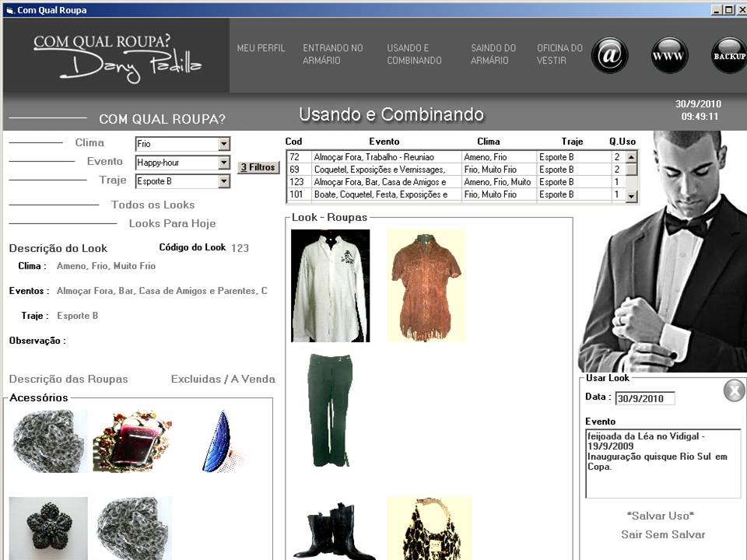Select look row with code 69
This screenshot has height=560, width=747.
[456, 170]
